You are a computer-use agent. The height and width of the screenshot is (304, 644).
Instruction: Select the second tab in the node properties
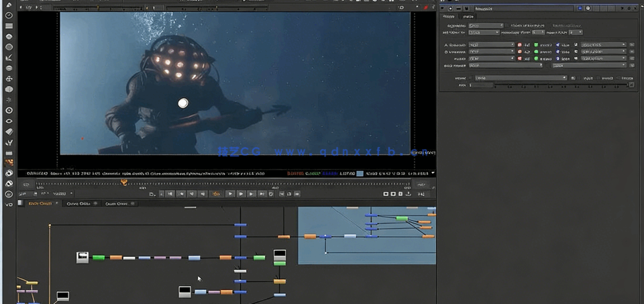pyautogui.click(x=468, y=16)
